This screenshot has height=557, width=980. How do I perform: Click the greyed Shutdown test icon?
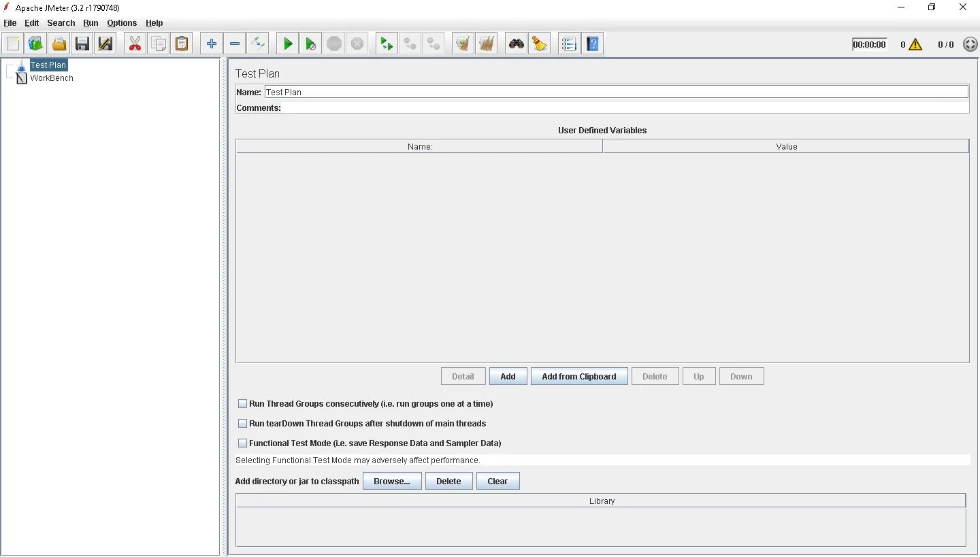(x=357, y=44)
